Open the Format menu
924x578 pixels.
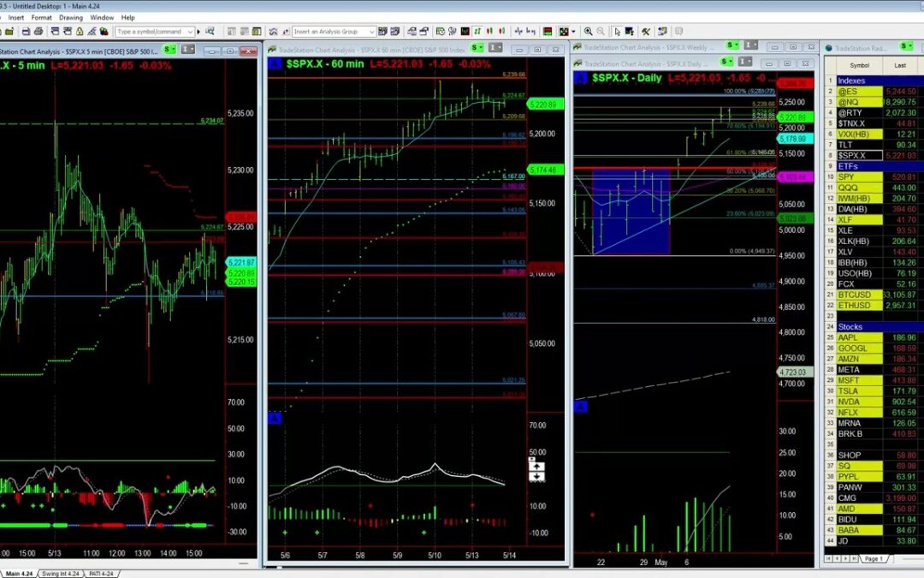pos(41,18)
